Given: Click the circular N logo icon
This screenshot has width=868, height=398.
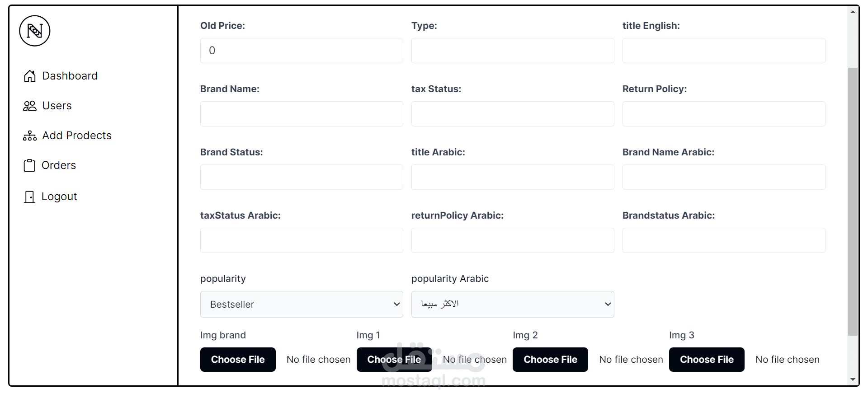Looking at the screenshot, I should pos(35,31).
